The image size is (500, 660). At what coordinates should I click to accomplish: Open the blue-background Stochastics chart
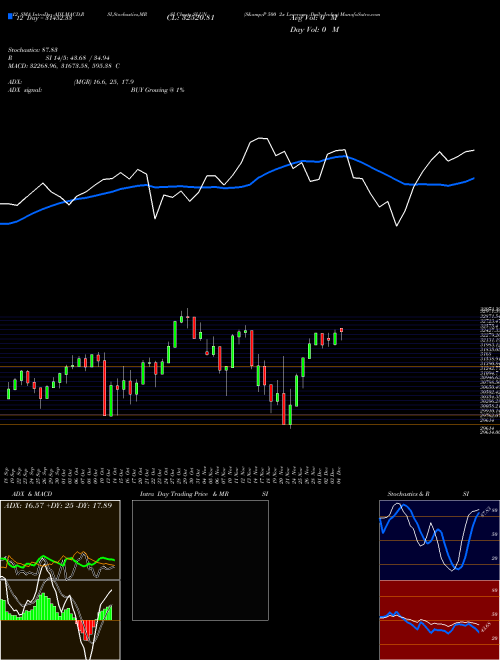pos(439,540)
